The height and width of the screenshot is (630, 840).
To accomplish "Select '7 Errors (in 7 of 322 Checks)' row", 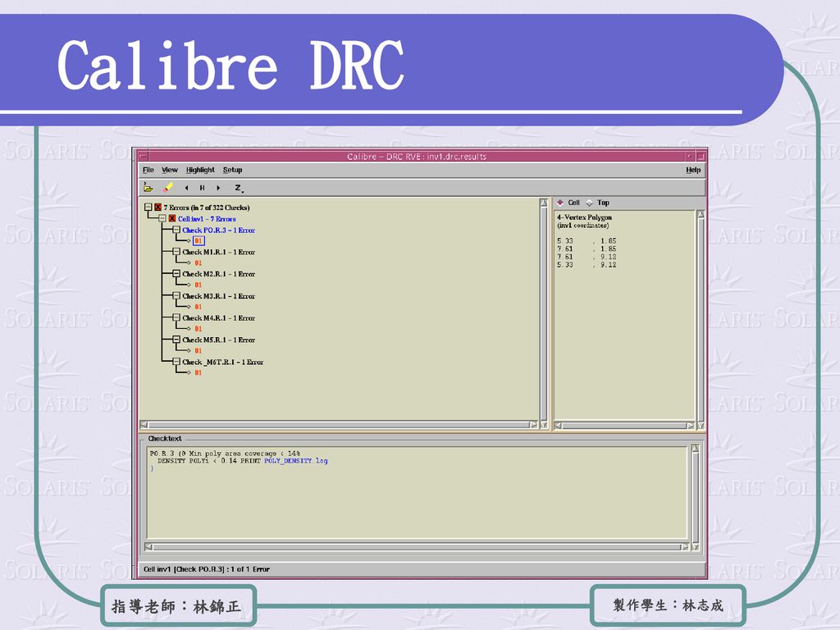I will (207, 208).
